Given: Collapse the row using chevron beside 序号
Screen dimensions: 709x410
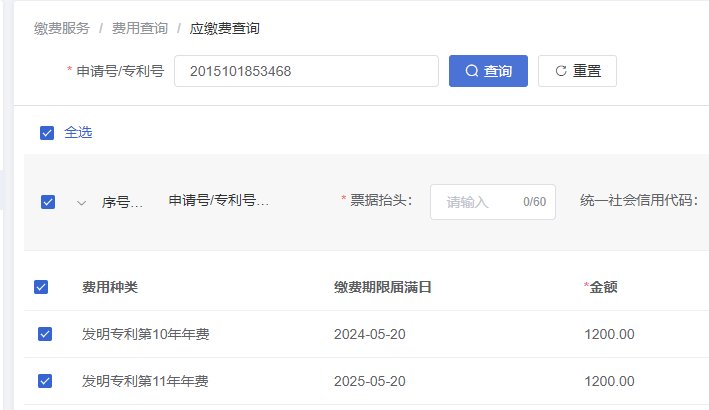Looking at the screenshot, I should point(81,203).
